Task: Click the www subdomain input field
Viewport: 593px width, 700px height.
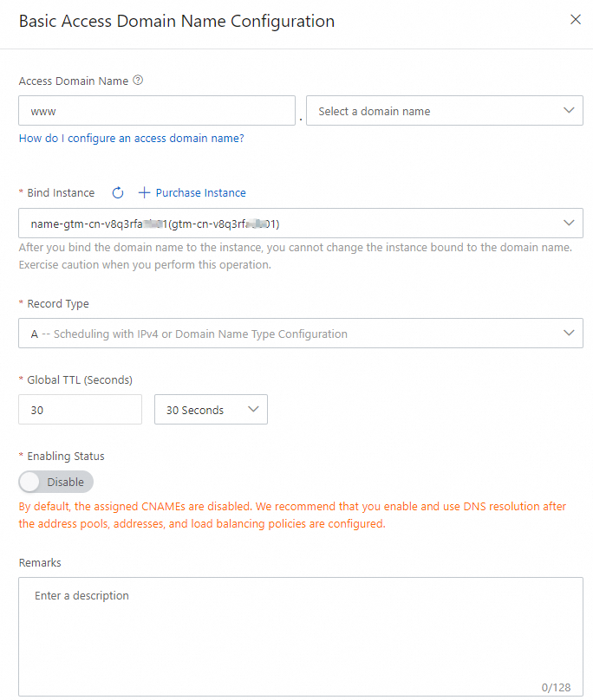Action: click(156, 110)
